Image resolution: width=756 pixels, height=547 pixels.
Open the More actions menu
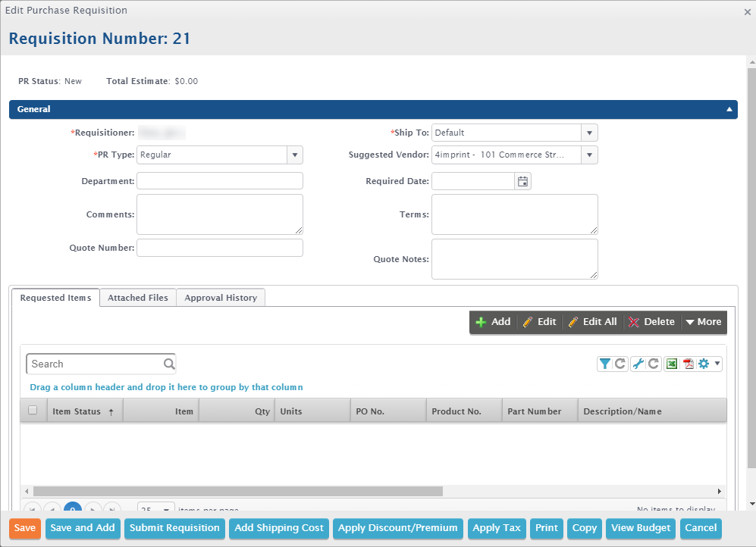click(703, 322)
